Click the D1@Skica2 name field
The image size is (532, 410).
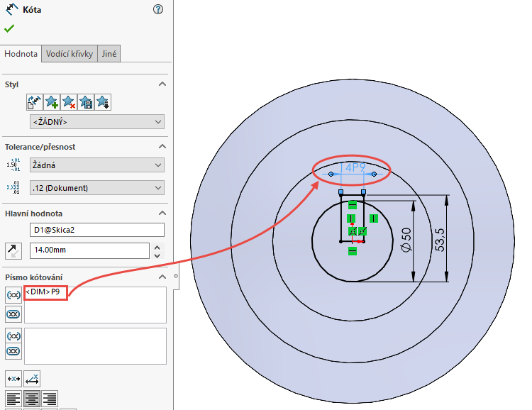tap(97, 230)
